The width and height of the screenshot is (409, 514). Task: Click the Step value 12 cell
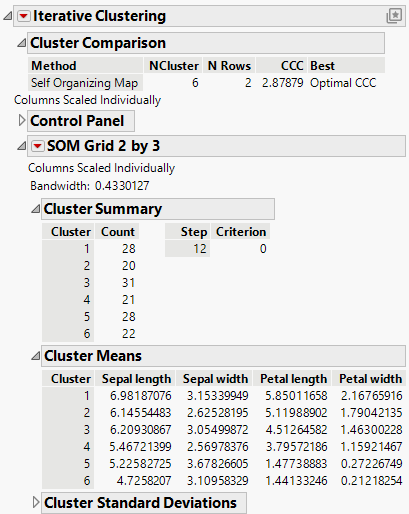coord(187,249)
